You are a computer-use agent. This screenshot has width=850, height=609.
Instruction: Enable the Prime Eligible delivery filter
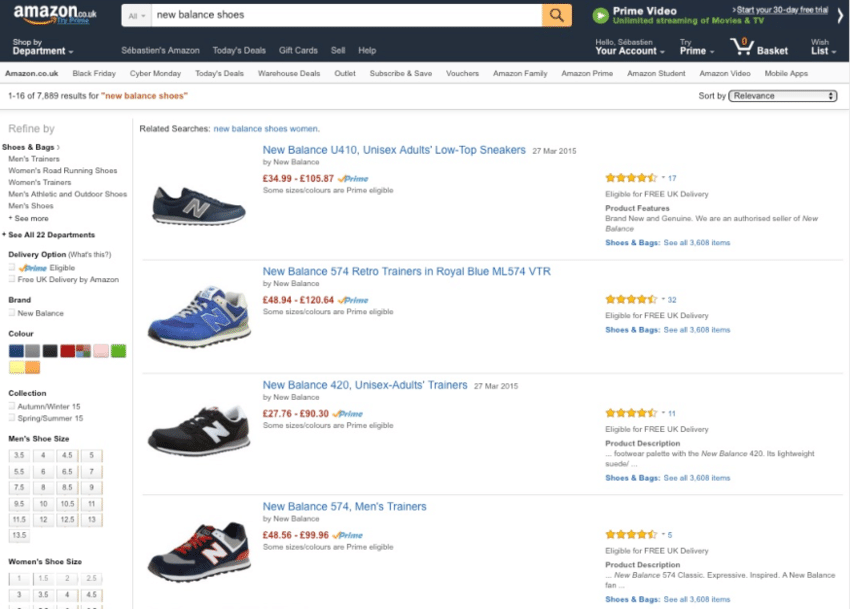[x=11, y=266]
